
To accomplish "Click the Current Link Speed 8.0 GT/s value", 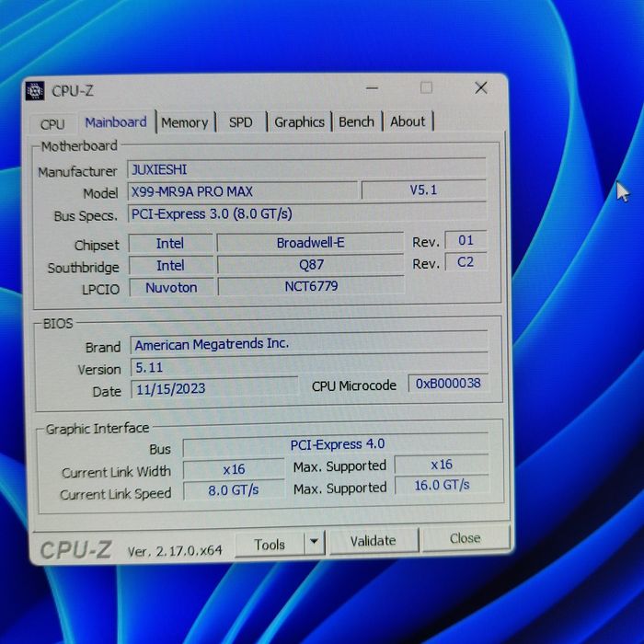I will [x=234, y=490].
